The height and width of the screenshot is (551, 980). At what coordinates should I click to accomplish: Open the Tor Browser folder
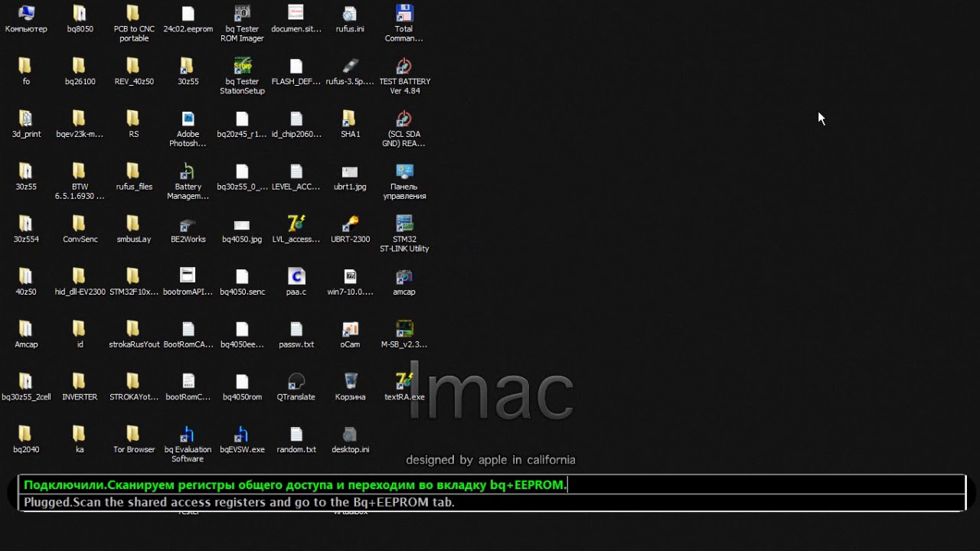pos(134,439)
